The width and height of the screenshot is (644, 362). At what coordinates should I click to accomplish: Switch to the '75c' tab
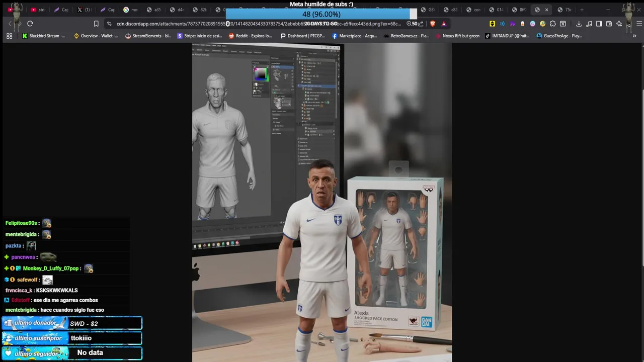(564, 10)
